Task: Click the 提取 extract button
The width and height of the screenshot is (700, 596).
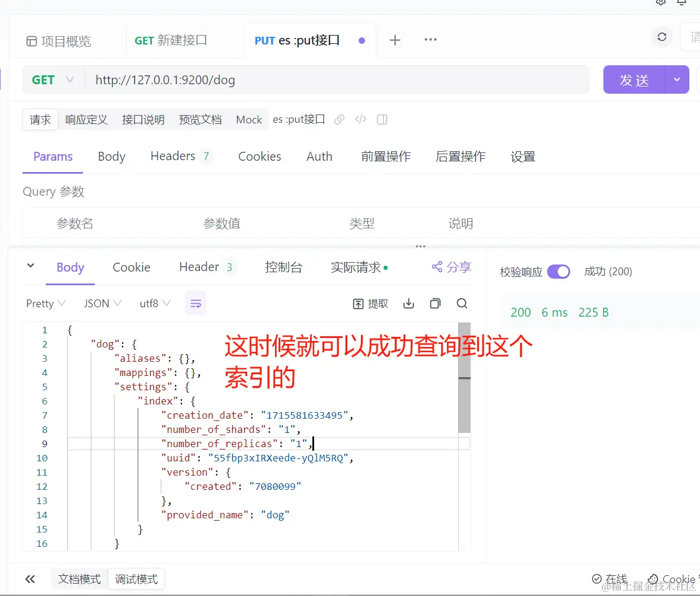Action: [x=370, y=304]
